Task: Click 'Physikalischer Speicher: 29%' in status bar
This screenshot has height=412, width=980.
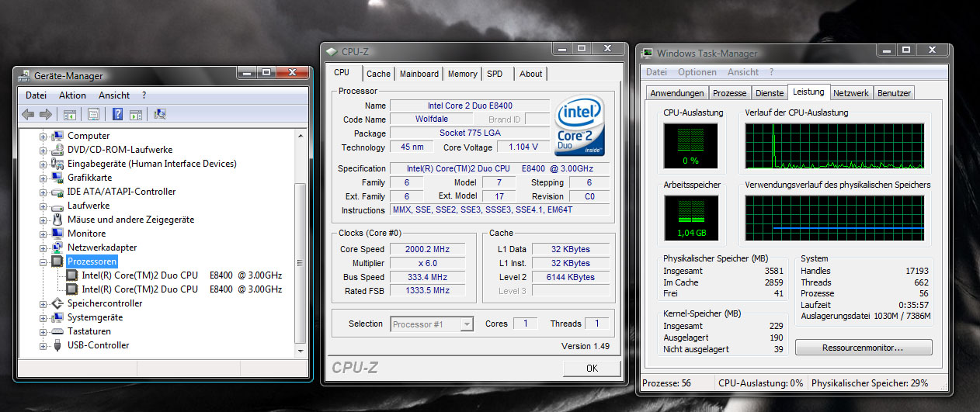Action: [868, 383]
